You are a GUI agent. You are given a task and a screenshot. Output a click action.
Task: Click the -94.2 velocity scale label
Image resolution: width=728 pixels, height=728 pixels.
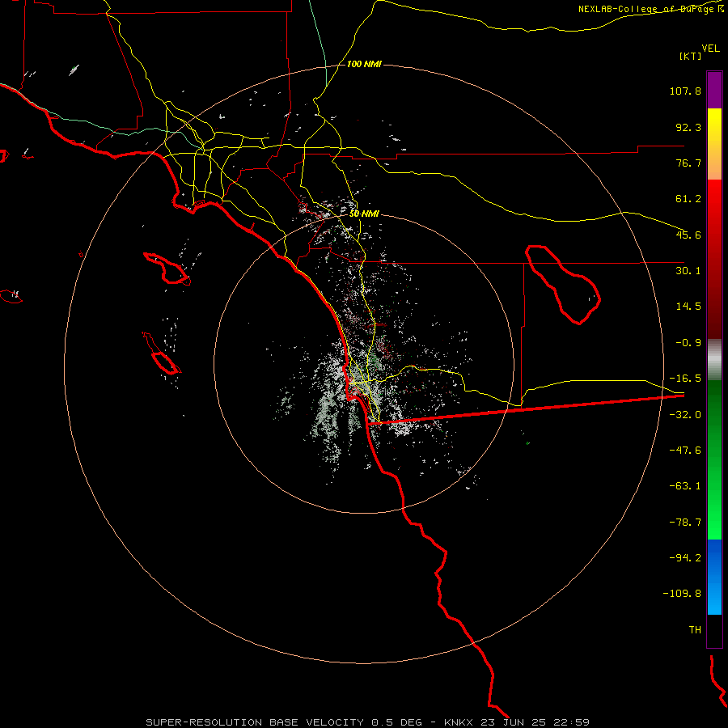coord(685,558)
